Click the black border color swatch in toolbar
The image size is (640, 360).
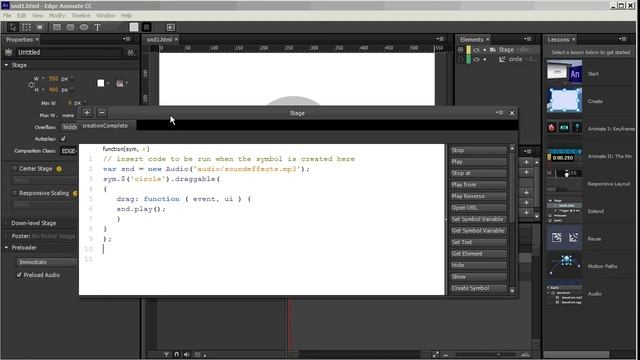point(147,27)
